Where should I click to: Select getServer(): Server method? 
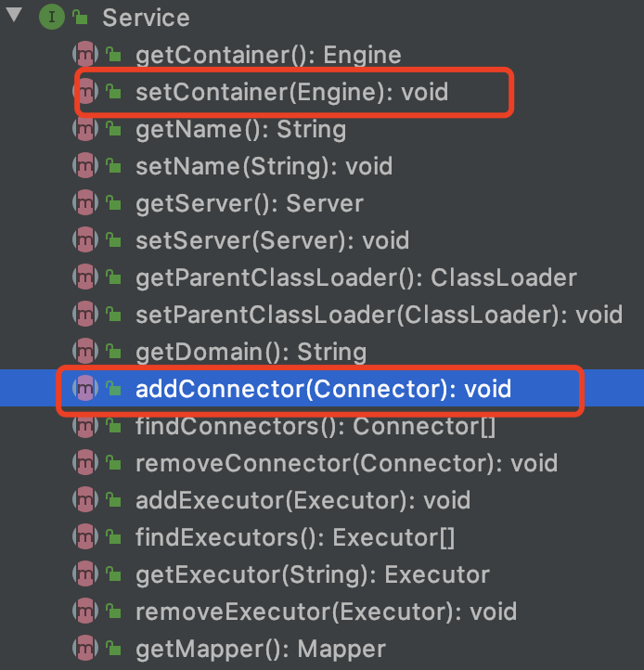pos(250,204)
